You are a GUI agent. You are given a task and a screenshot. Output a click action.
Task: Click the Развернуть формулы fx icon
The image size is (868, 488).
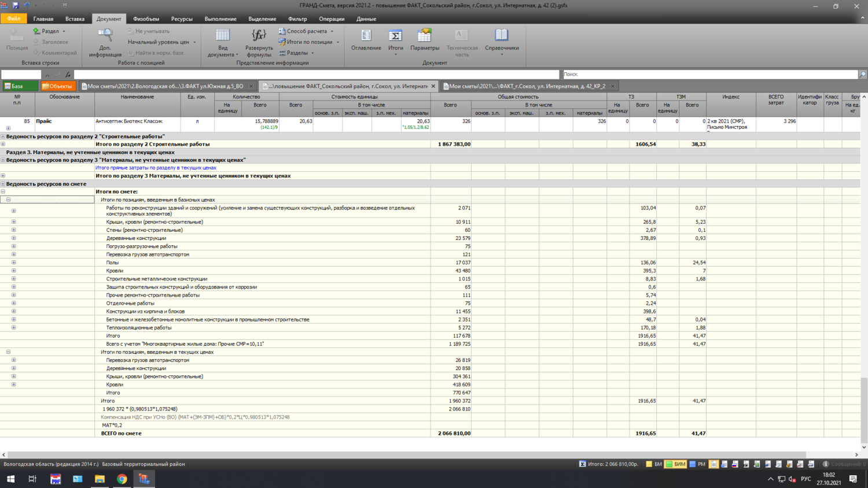coord(259,36)
